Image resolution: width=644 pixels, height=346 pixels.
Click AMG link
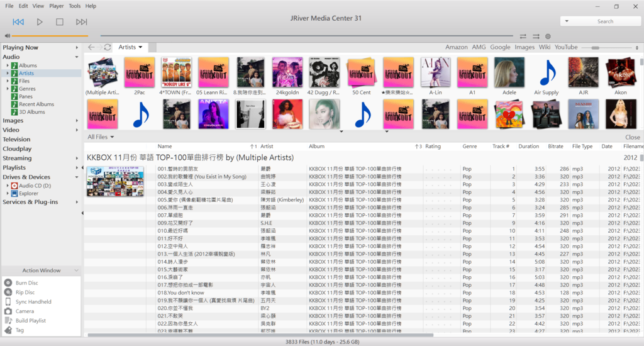pyautogui.click(x=479, y=47)
